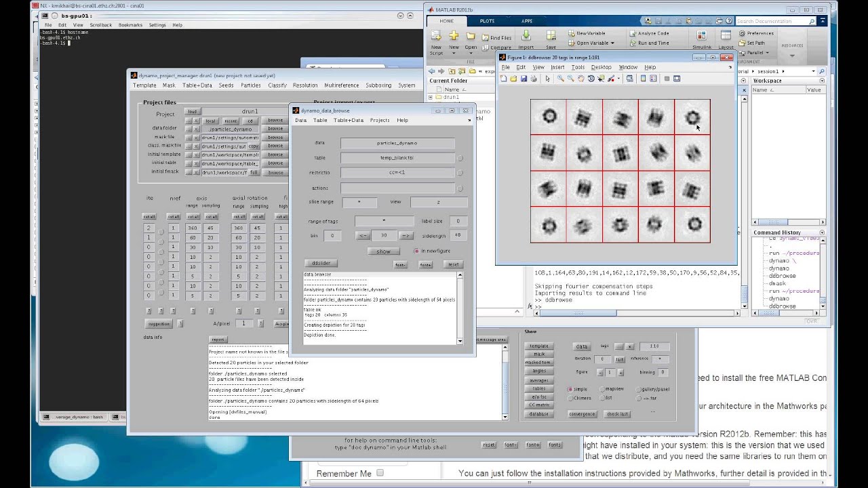Image resolution: width=868 pixels, height=488 pixels.
Task: Select Pan hand tool in Figure 1 toolbar
Action: pos(581,79)
